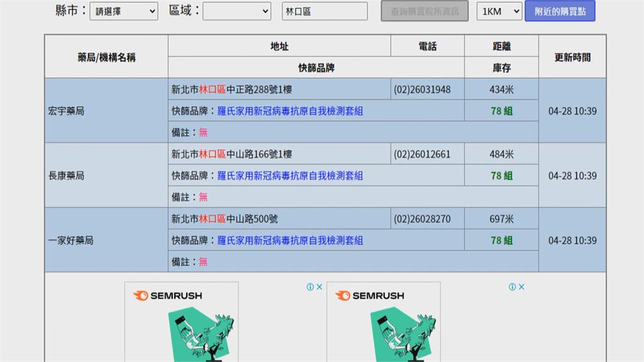Click the left ad's Semrush logo
The height and width of the screenshot is (362, 644).
click(x=167, y=295)
